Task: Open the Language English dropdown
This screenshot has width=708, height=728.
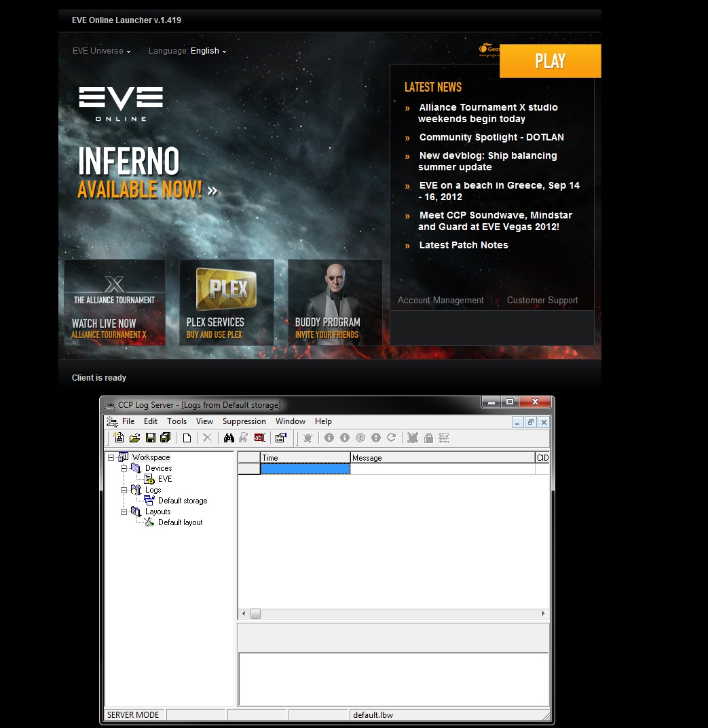Action: click(x=187, y=51)
